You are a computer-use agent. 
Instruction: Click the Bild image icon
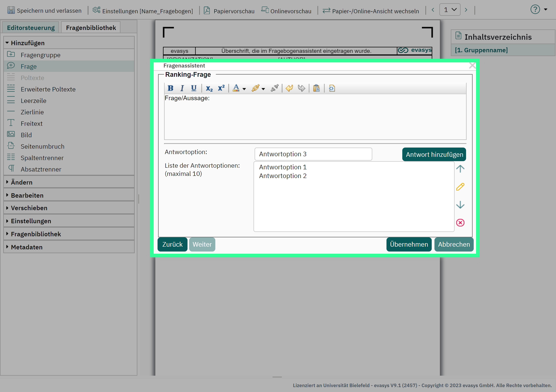coord(11,134)
